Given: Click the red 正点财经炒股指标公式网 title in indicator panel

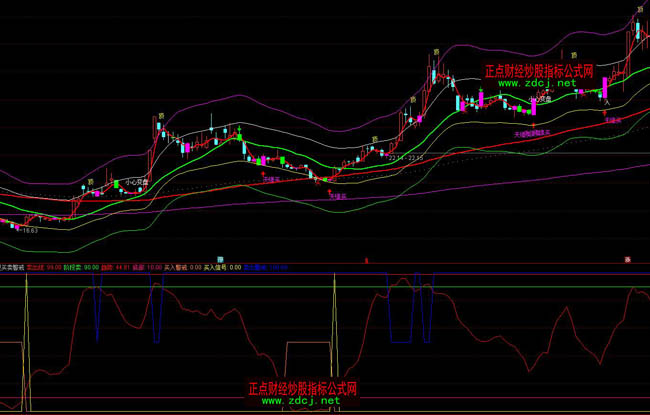Looking at the screenshot, I should point(301,388).
